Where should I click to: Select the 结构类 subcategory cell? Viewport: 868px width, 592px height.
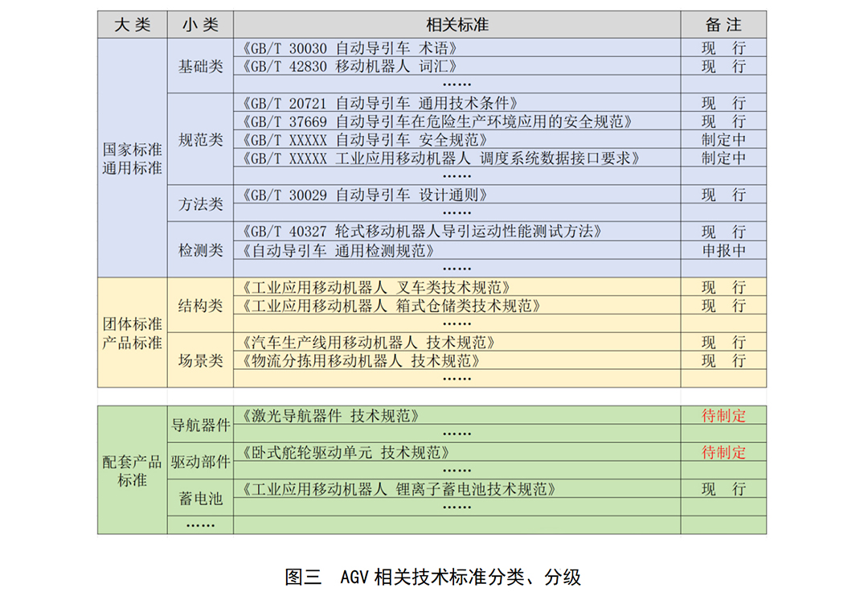point(200,306)
